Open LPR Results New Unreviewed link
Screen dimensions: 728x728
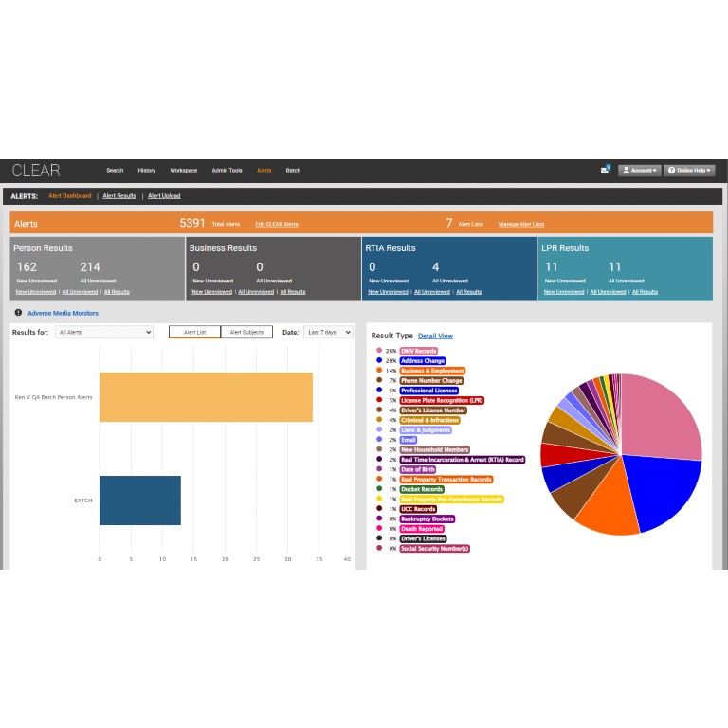tap(564, 292)
